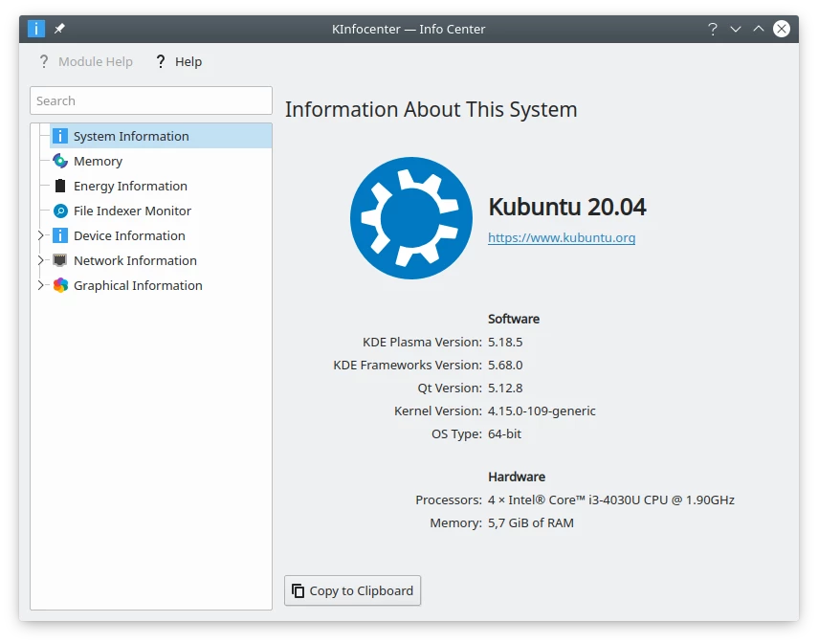Click the Module Help menu item
The height and width of the screenshot is (644, 818).
85,61
